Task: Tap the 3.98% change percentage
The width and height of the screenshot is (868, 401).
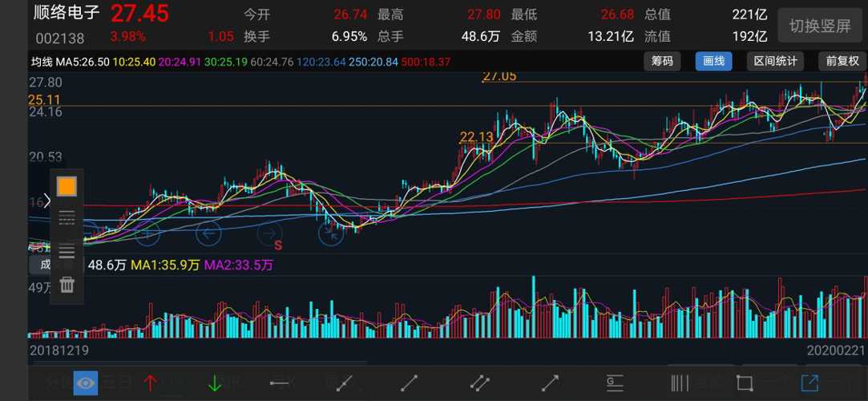Action: pyautogui.click(x=127, y=37)
